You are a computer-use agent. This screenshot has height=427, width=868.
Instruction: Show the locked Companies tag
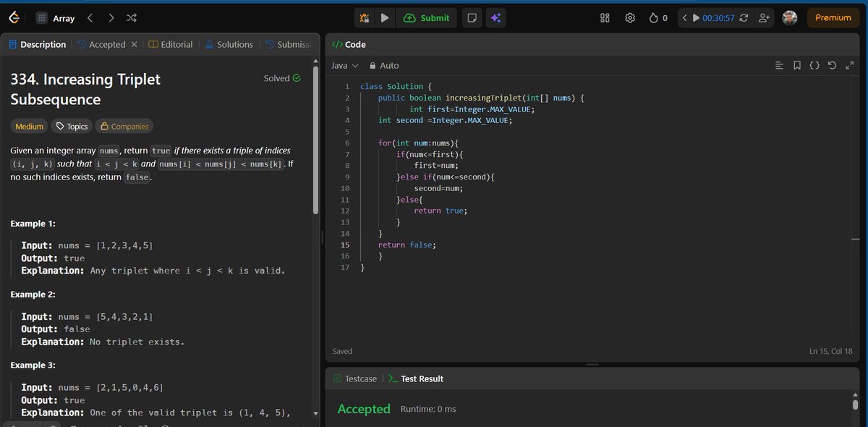(x=124, y=126)
